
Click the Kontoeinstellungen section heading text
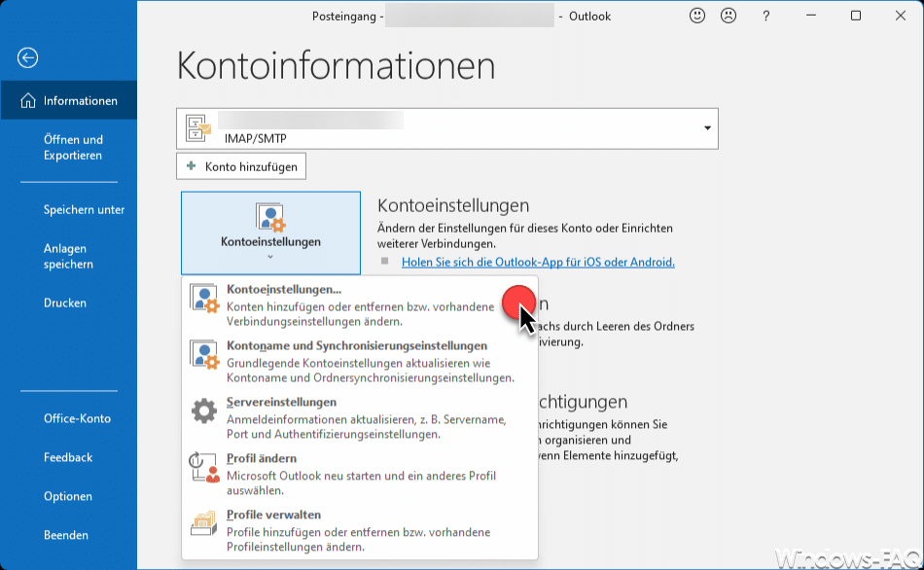point(453,205)
